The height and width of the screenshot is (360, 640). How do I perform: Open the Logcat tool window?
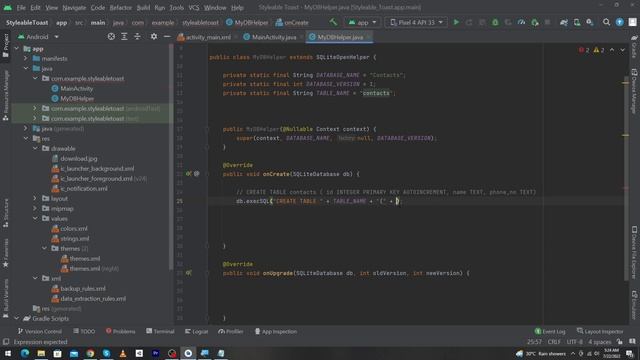(196, 331)
